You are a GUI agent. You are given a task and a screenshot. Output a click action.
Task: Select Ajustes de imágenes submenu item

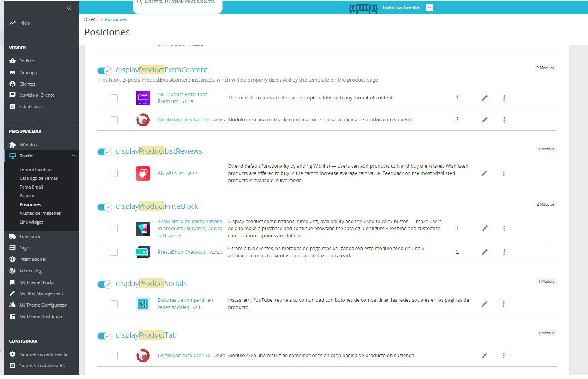pyautogui.click(x=40, y=213)
